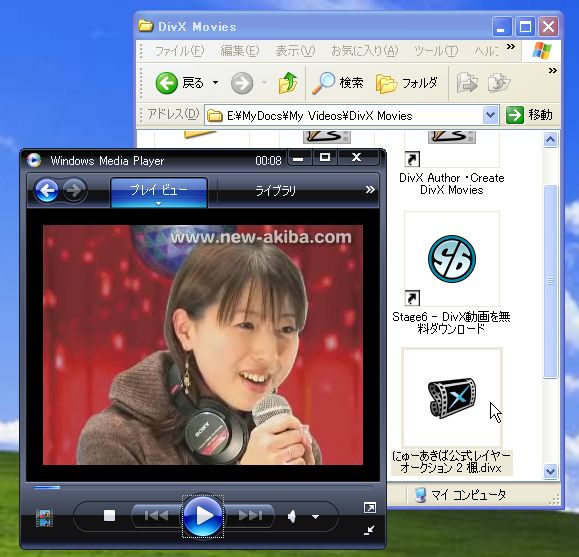Viewport: 579px width, 557px height.
Task: Click the Stage6 file name label
Action: pos(451,322)
